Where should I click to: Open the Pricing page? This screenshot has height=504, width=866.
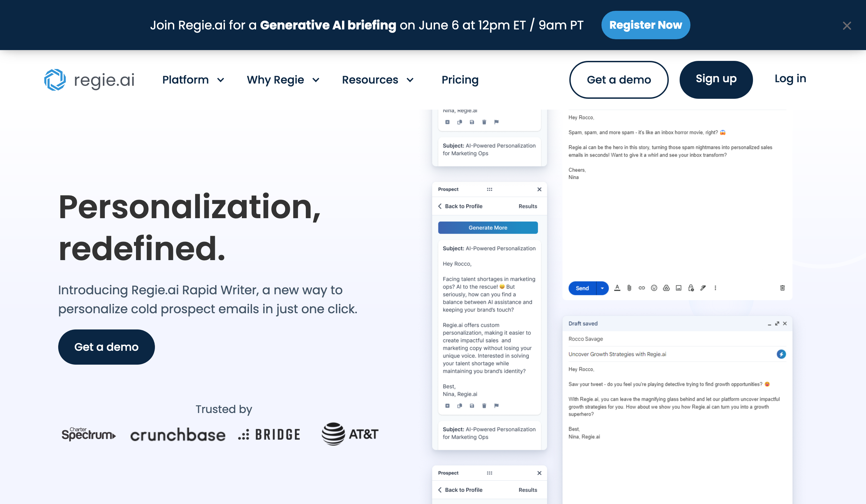460,80
